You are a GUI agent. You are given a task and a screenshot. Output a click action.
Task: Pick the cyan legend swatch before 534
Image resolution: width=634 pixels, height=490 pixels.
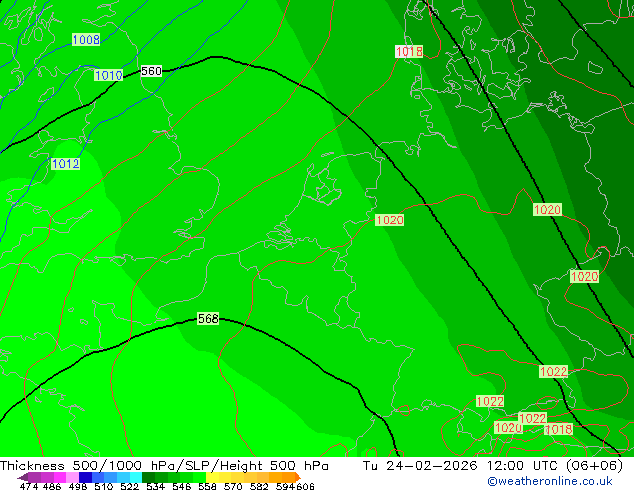click(x=136, y=477)
